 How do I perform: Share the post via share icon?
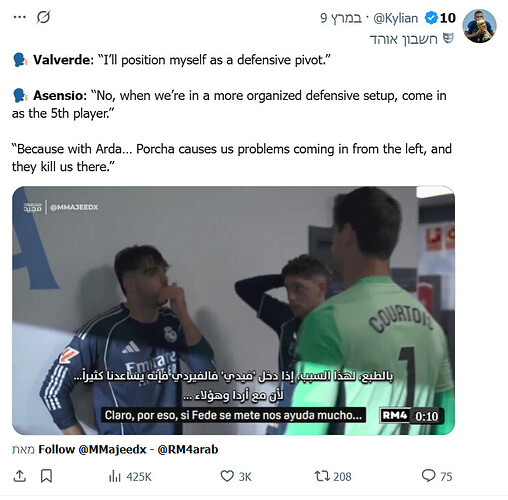[20, 476]
